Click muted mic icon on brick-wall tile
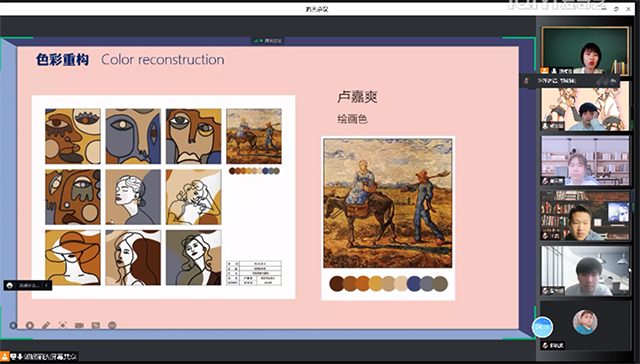Image resolution: width=640 pixels, height=364 pixels. pyautogui.click(x=545, y=236)
